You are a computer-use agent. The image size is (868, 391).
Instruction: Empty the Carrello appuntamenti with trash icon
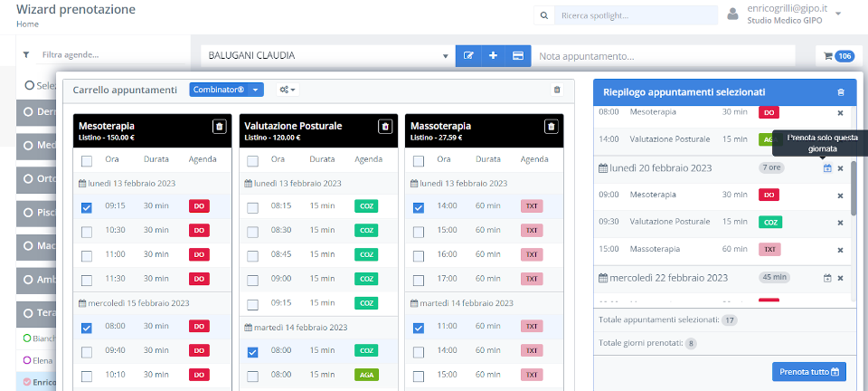pos(557,90)
